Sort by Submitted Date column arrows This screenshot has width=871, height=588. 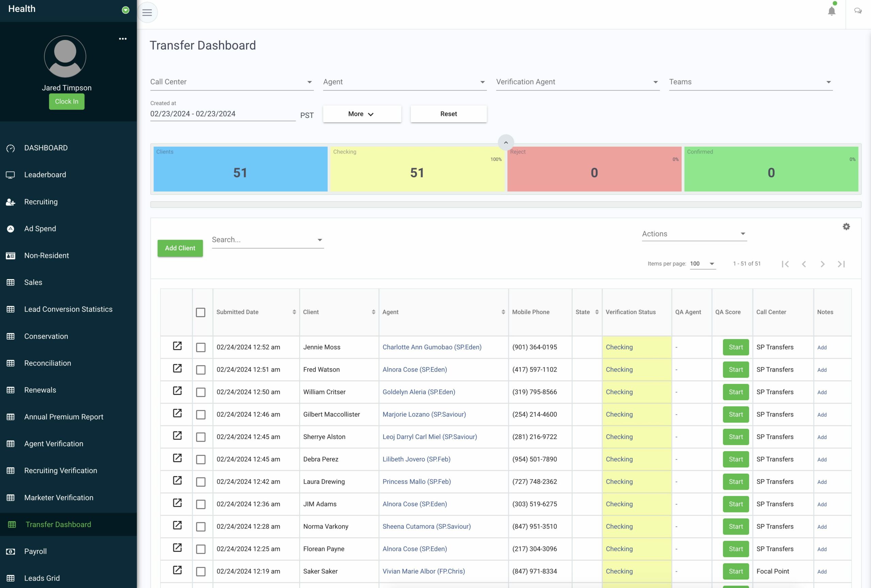pyautogui.click(x=294, y=312)
